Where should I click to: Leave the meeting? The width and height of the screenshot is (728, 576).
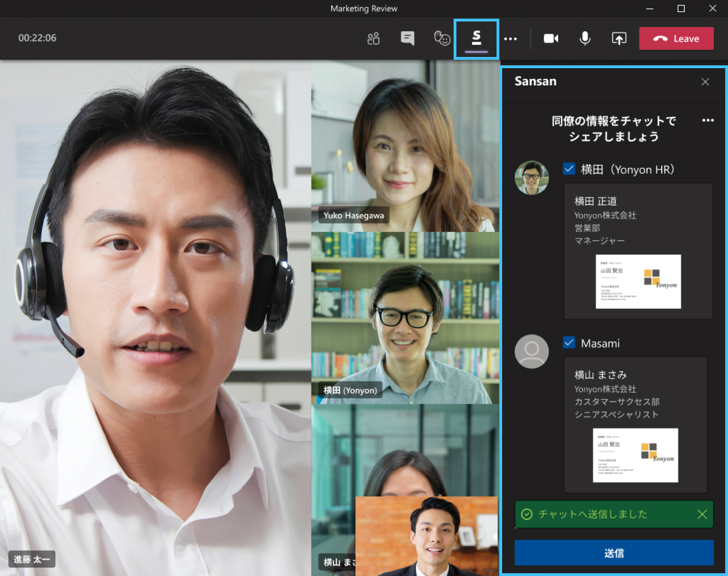coord(676,38)
